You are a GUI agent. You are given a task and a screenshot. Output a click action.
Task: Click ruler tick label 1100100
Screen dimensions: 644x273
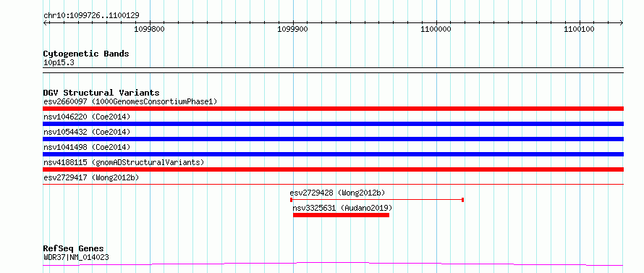click(579, 29)
